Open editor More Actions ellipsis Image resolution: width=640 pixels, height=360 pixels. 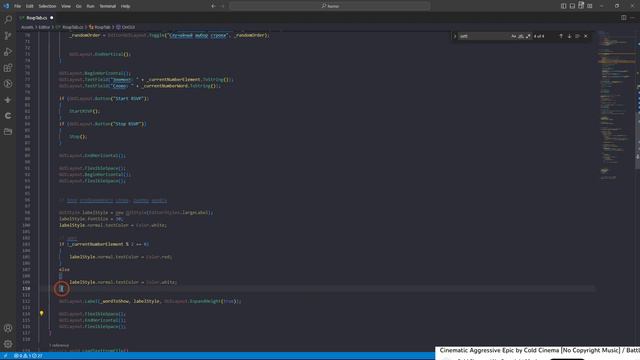click(632, 18)
